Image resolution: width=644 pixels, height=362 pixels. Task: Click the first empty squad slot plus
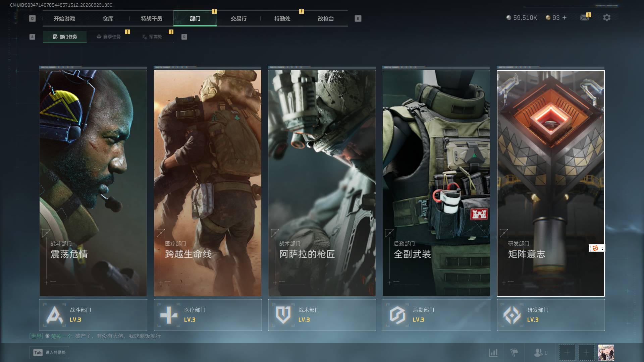coord(567,353)
